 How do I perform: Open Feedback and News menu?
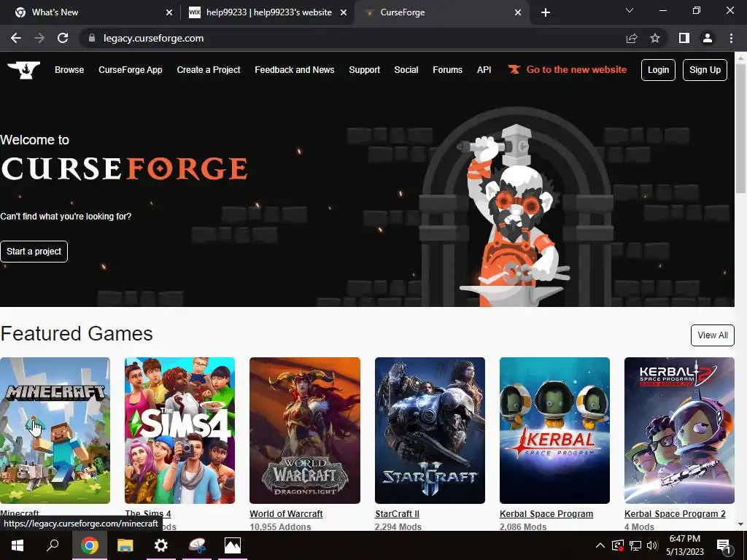click(x=295, y=69)
